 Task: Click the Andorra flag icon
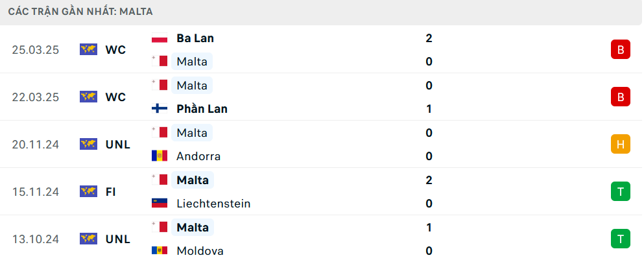[x=160, y=156]
